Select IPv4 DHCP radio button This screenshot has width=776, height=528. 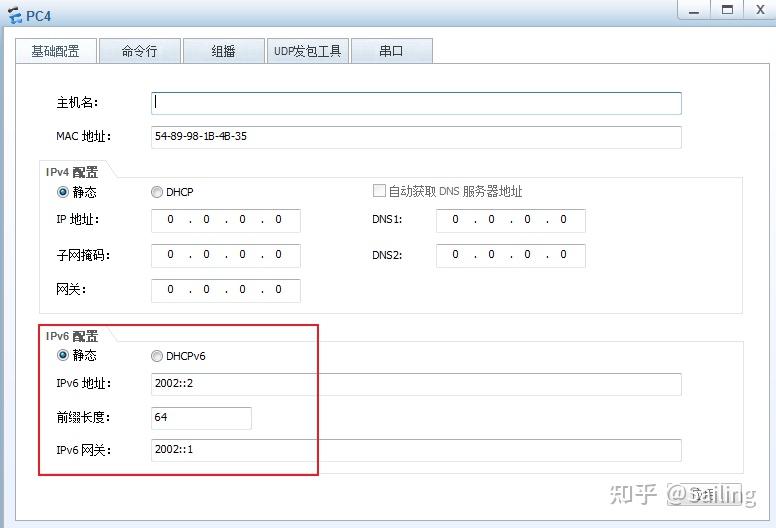[x=157, y=192]
